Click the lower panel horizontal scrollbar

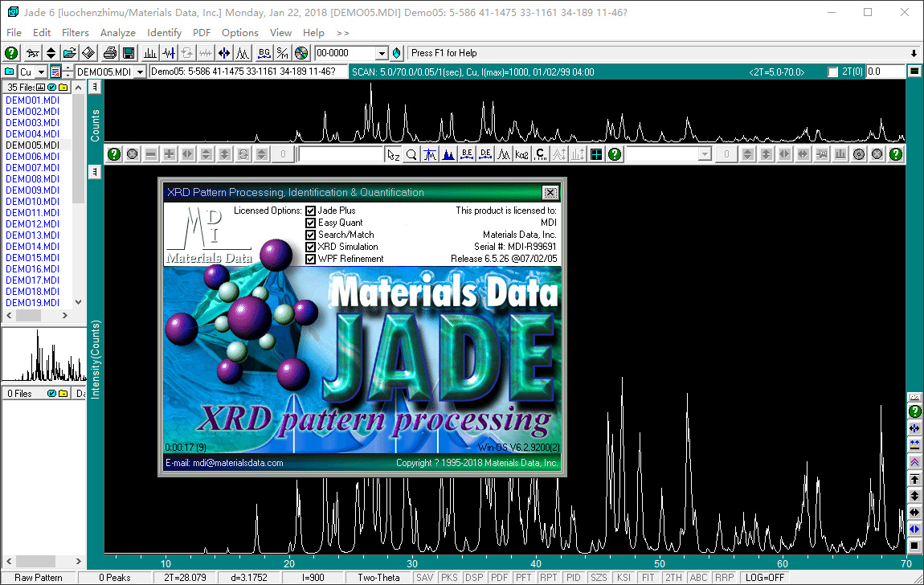coord(43,562)
